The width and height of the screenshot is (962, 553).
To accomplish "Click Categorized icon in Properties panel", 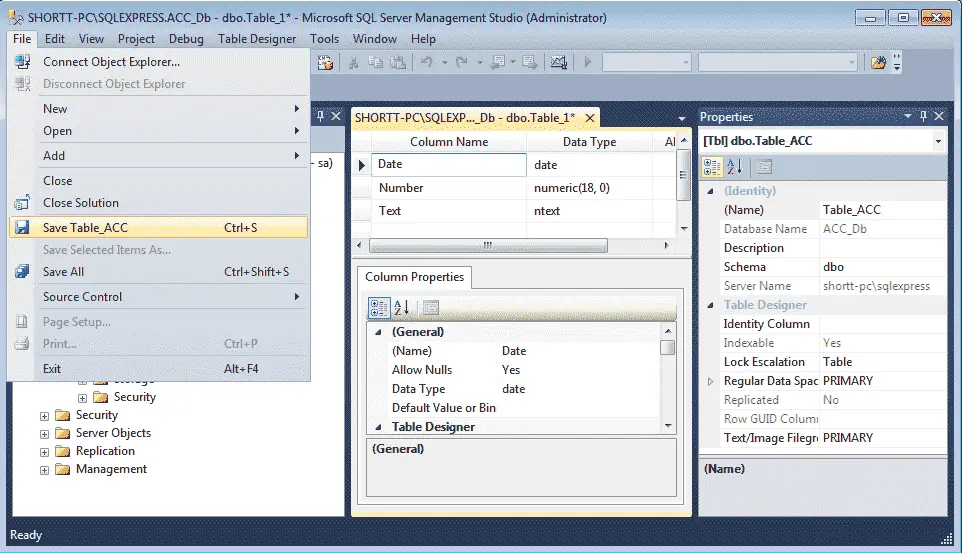I will 712,166.
